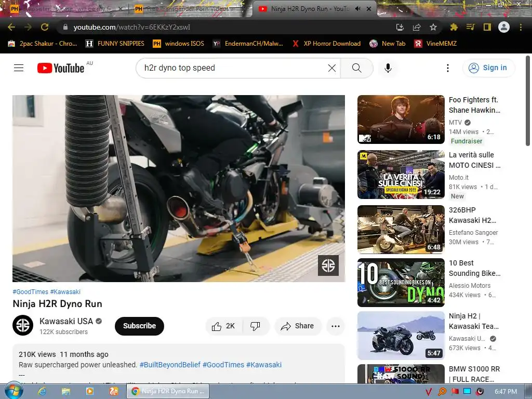
Task: Switch to the first browser tab
Action: 64,9
